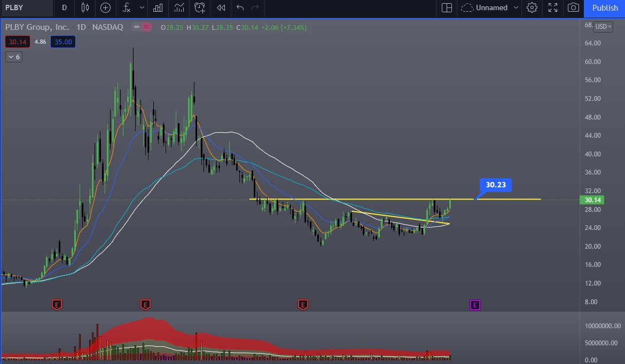
Task: Expand the indicator templates dropdown arrow
Action: 142,8
